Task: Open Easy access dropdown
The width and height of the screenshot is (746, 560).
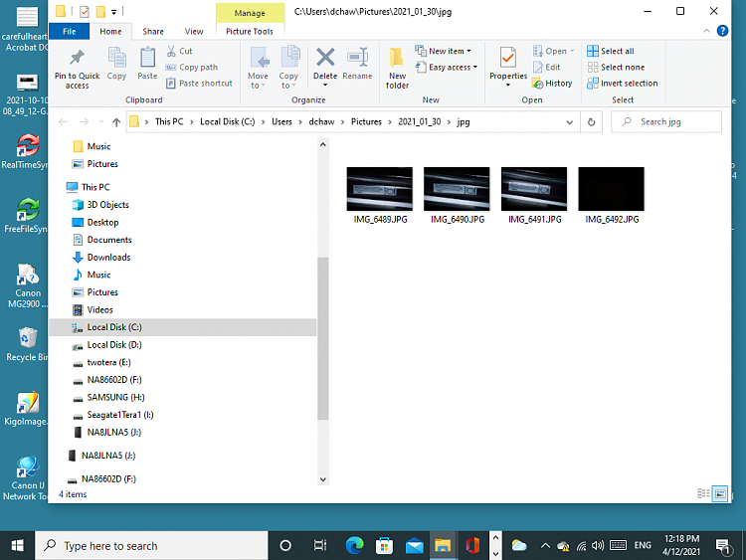Action: [x=447, y=67]
